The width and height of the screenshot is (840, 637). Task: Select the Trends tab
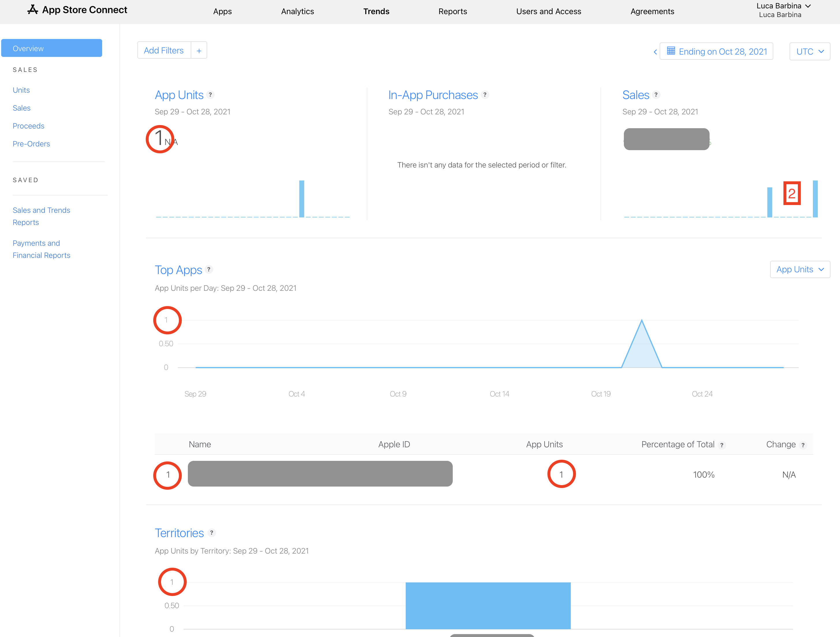376,11
